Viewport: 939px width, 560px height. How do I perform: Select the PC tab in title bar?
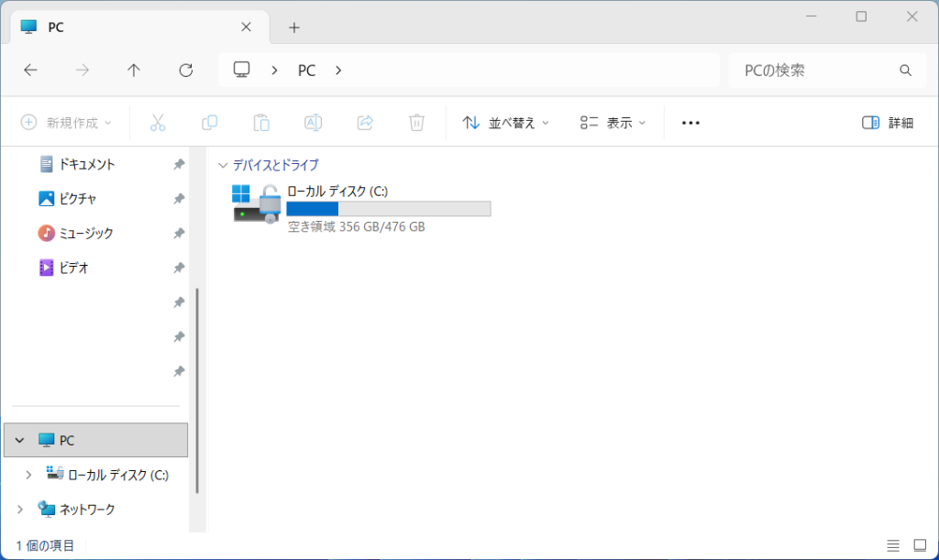tap(128, 27)
